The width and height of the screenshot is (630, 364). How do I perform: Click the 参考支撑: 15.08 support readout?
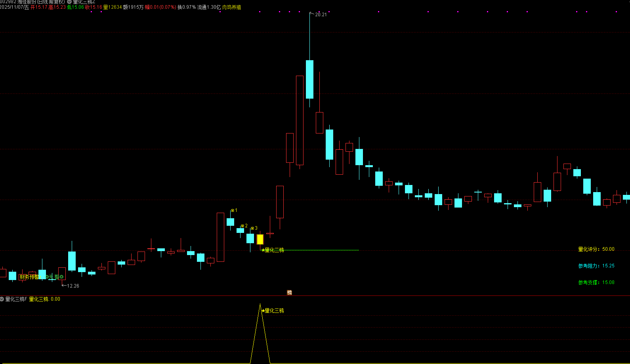click(596, 282)
